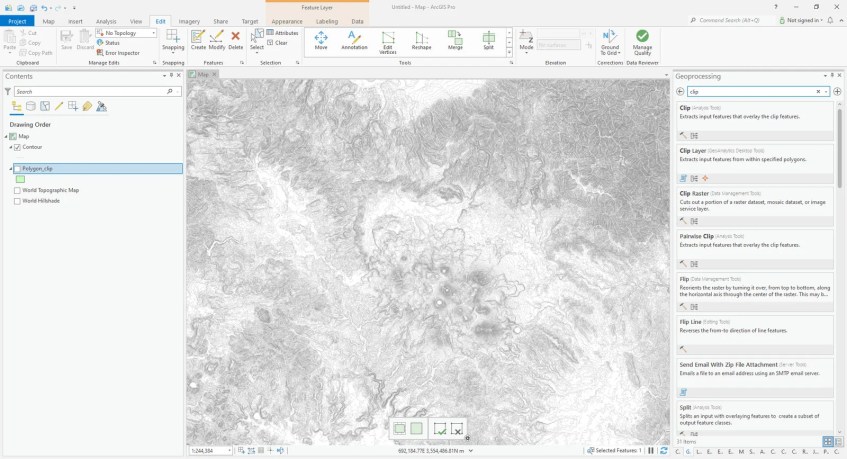Image resolution: width=847 pixels, height=459 pixels.
Task: Open the Elevation Mode dropdown
Action: click(526, 42)
